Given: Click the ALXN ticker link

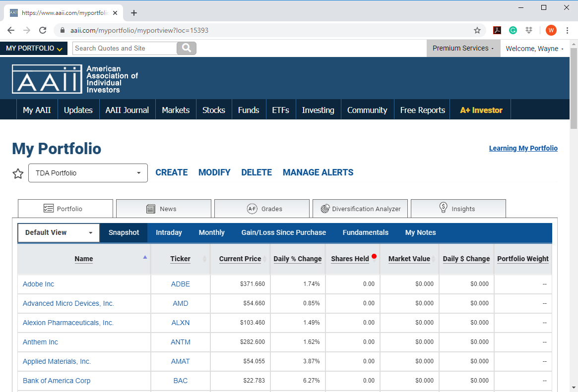Looking at the screenshot, I should [x=180, y=323].
